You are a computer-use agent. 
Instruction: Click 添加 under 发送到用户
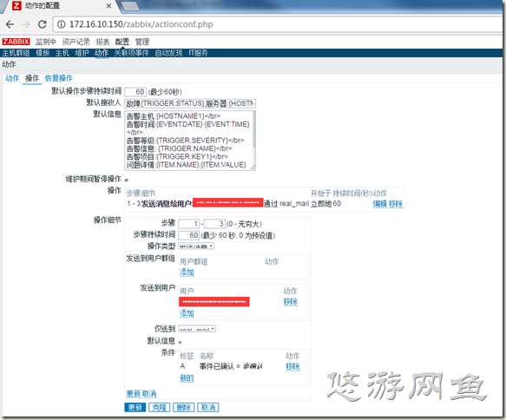(x=187, y=313)
